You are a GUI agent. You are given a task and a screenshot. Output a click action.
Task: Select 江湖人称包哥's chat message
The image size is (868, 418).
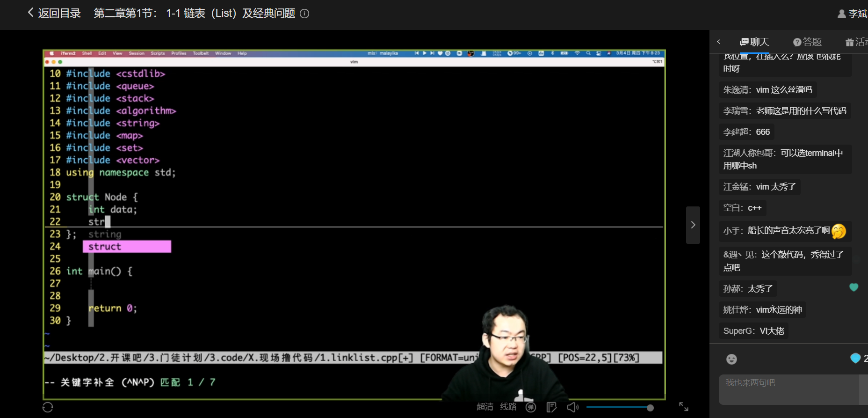pyautogui.click(x=785, y=159)
